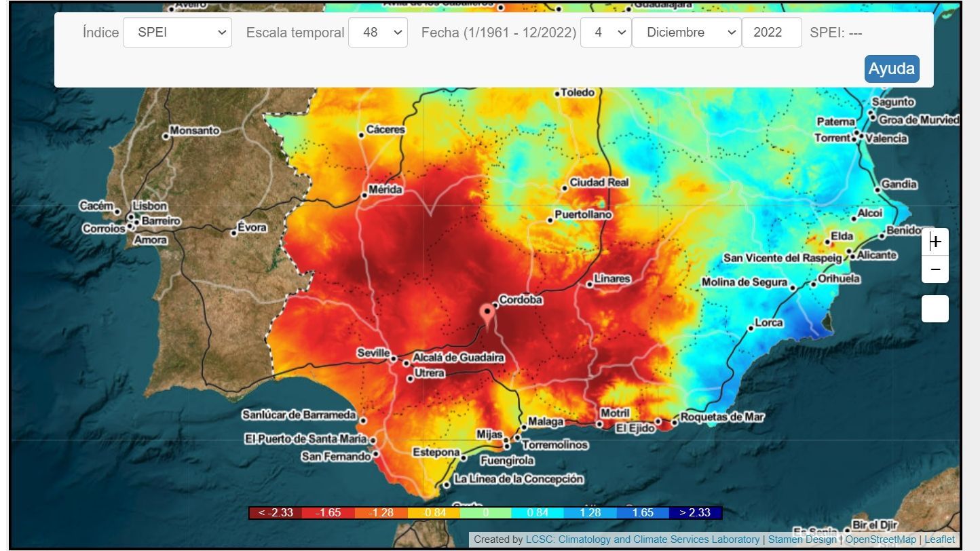Screen dimensions: 980x551
Task: Click the dark red < -2.33 legend swatch
Action: coord(275,512)
